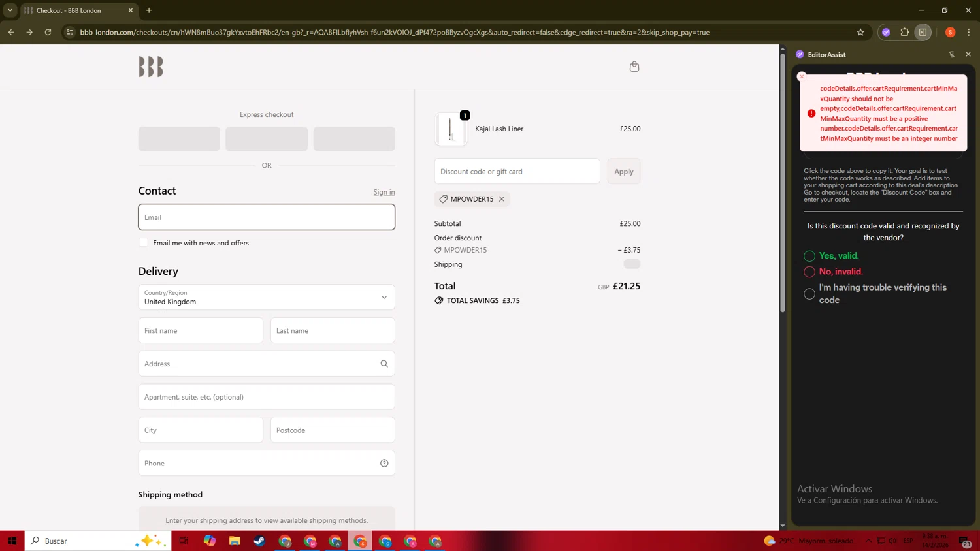This screenshot has height=551, width=980.
Task: Toggle the browser side panel icon
Action: 923,32
